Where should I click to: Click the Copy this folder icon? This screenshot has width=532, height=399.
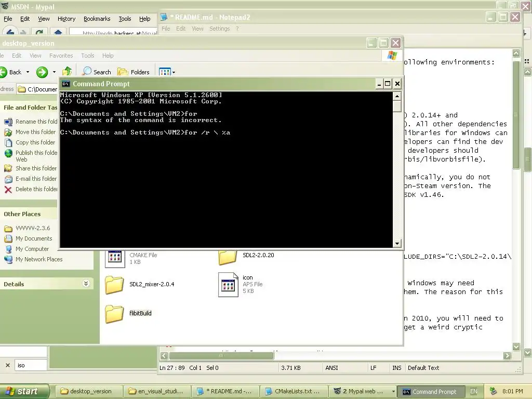pos(8,142)
